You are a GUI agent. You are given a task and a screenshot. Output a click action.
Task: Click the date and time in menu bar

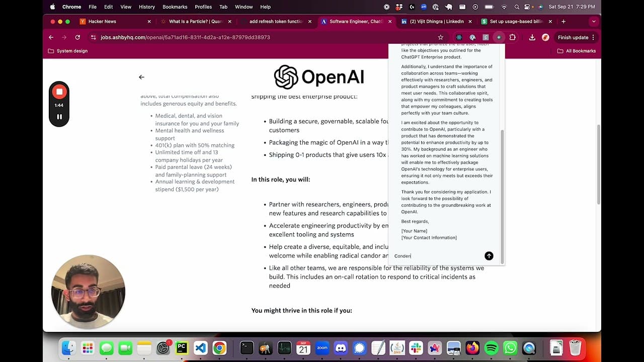pyautogui.click(x=572, y=7)
